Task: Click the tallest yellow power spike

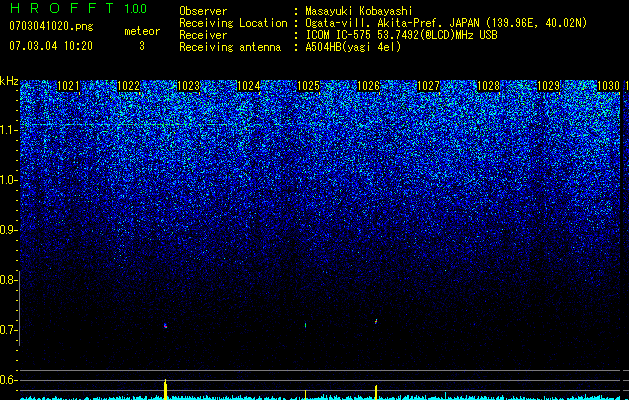Action: tap(165, 389)
